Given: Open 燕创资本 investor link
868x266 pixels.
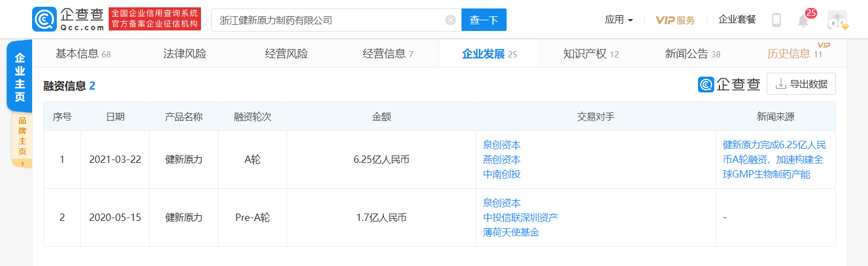Looking at the screenshot, I should pyautogui.click(x=502, y=159).
